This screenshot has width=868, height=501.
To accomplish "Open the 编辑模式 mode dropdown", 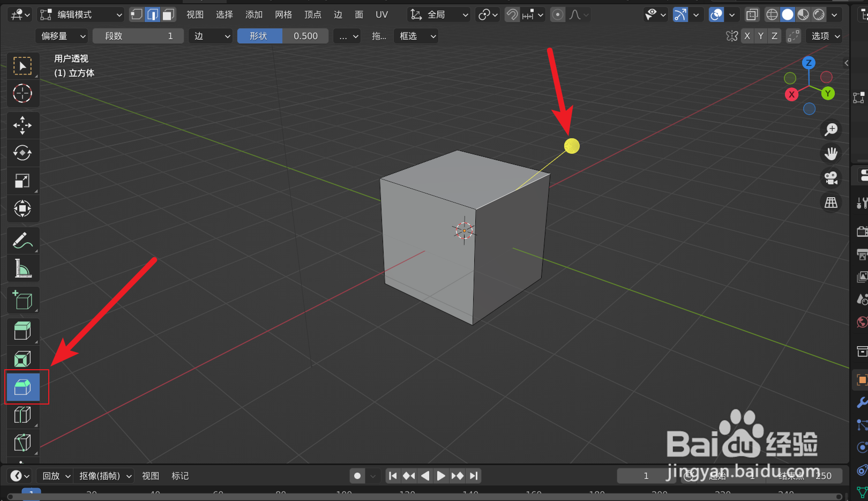I will click(81, 14).
